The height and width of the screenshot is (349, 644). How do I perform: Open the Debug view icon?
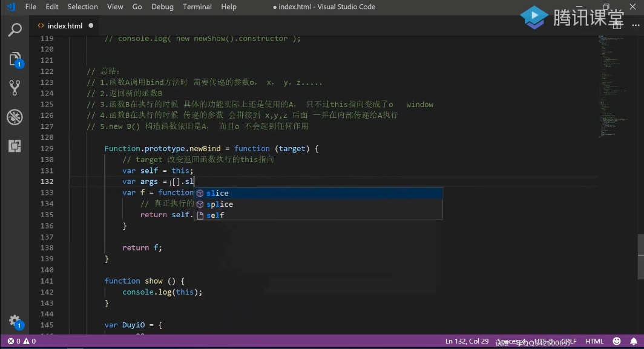pyautogui.click(x=15, y=117)
